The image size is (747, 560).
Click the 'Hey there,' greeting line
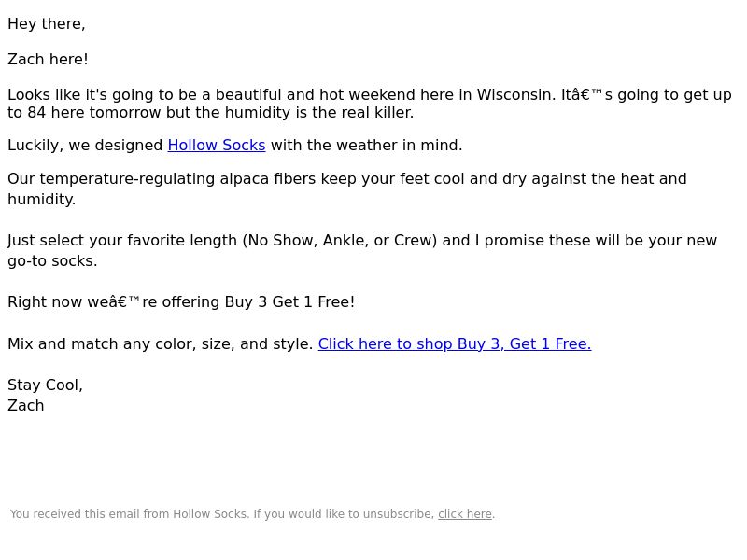point(46,24)
